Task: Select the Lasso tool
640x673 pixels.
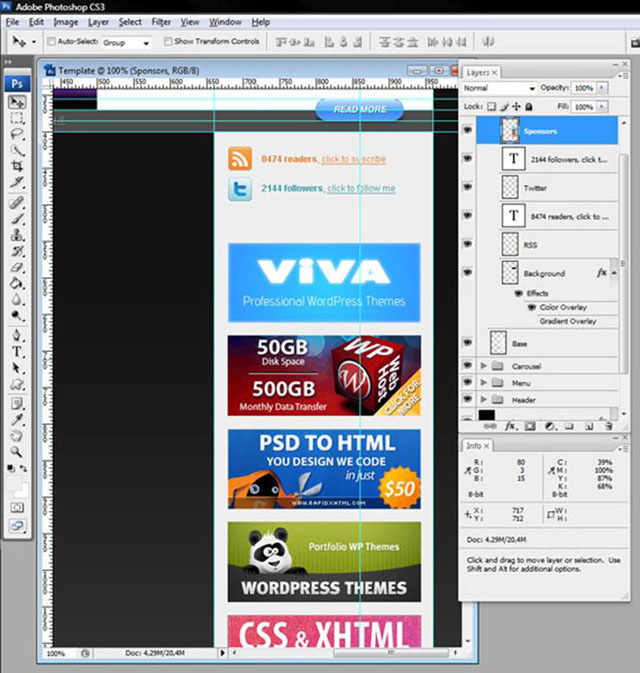Action: (x=17, y=134)
